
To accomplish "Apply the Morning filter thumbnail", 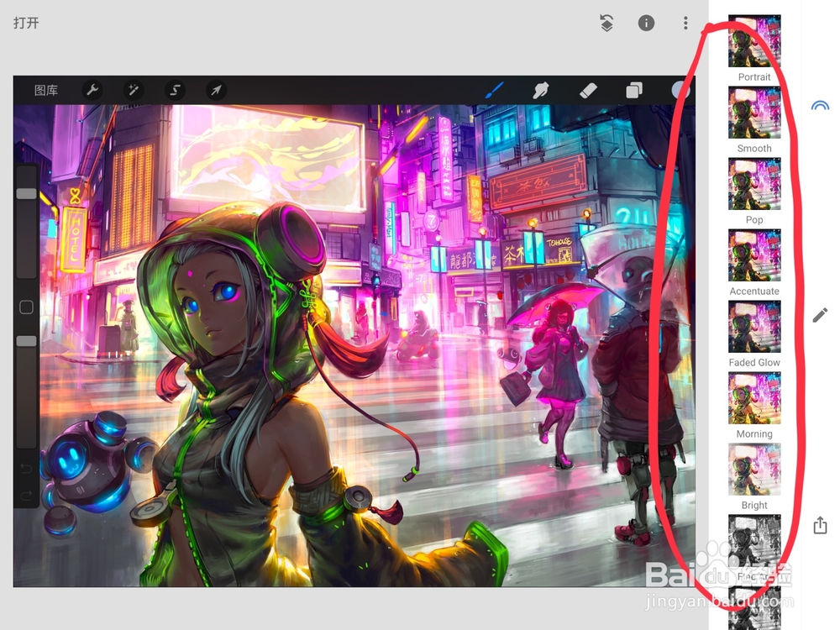I will 754,397.
